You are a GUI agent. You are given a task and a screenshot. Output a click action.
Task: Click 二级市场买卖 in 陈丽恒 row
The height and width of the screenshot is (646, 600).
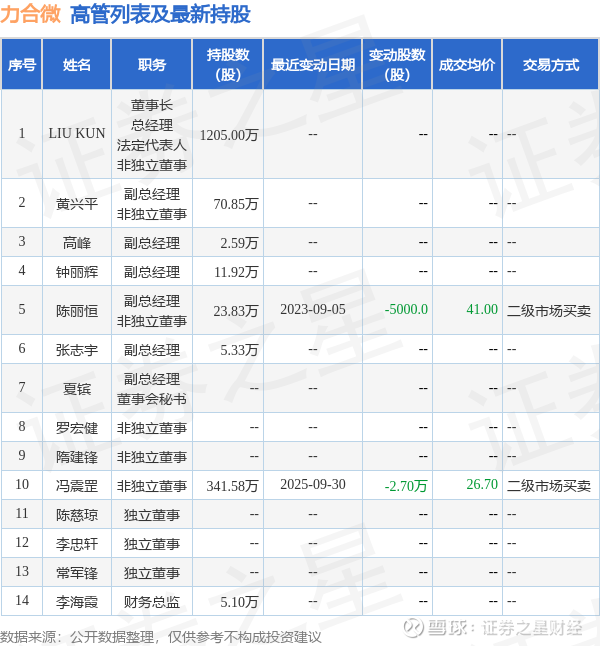[x=549, y=311]
